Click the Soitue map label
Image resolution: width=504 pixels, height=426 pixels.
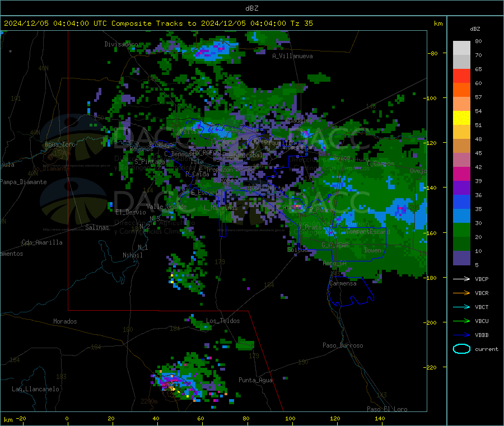[x=297, y=250]
